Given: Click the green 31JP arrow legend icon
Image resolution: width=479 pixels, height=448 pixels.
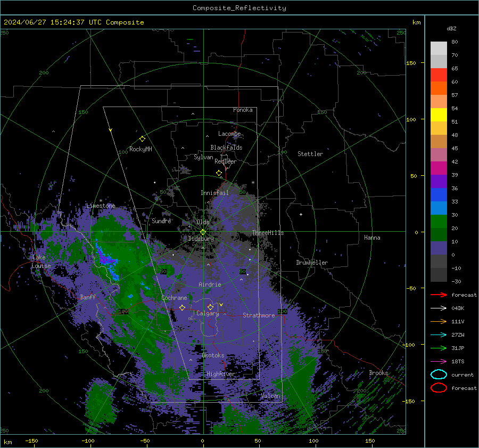Looking at the screenshot, I should (439, 348).
